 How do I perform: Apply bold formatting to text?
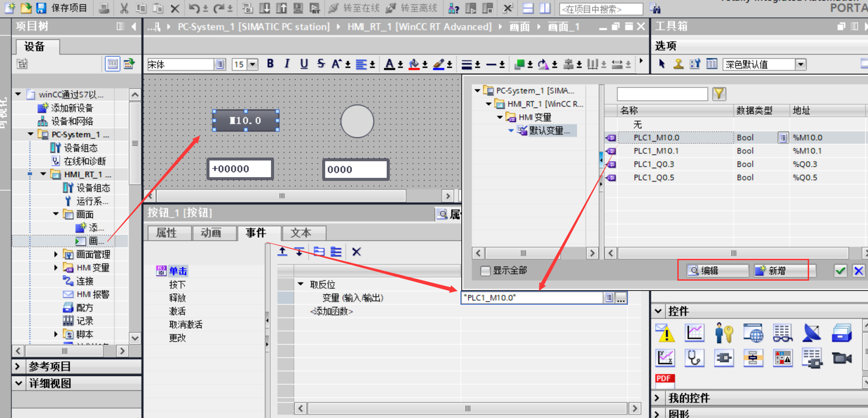(x=270, y=64)
